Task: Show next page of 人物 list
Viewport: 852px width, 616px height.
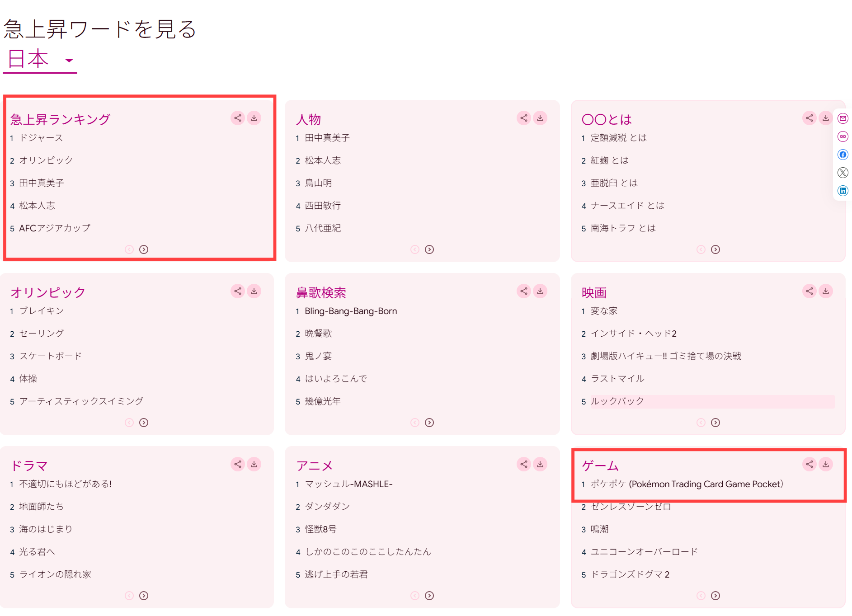Action: tap(429, 249)
